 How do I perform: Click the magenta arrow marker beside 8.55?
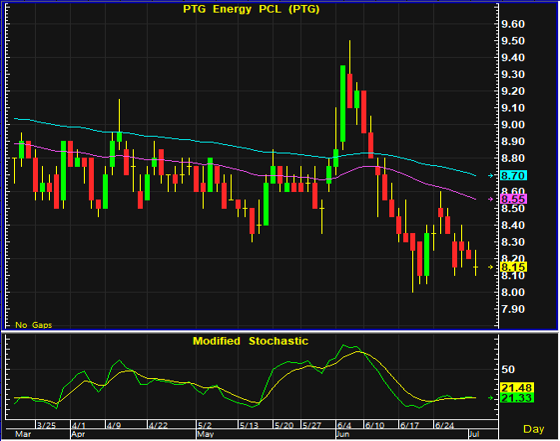491,199
